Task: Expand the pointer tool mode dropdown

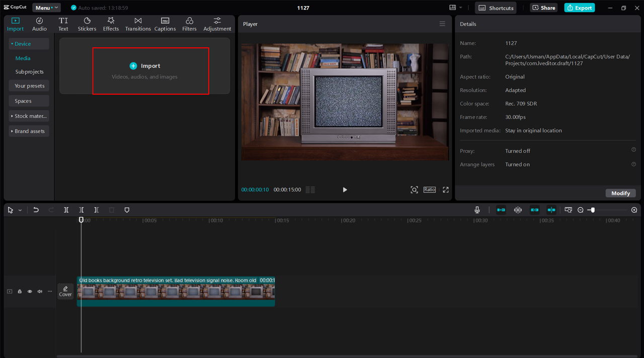Action: (20, 210)
